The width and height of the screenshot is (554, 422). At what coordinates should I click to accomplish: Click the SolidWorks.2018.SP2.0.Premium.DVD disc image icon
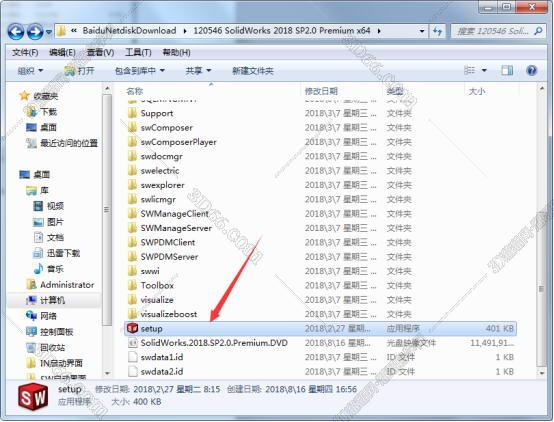click(x=132, y=343)
